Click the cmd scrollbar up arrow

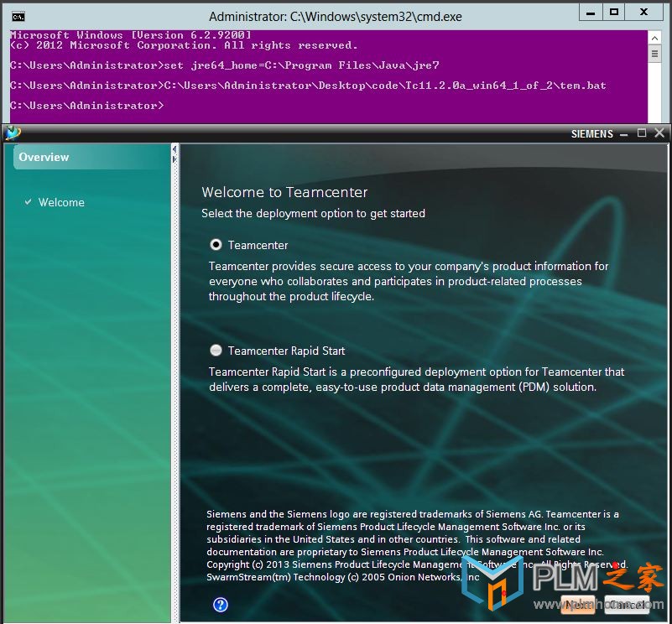[x=654, y=38]
